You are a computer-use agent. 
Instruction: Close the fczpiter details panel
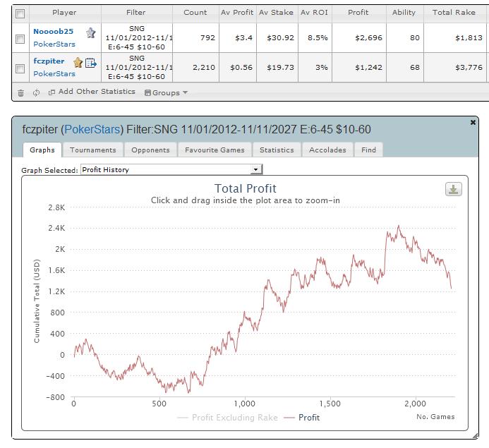(x=473, y=123)
